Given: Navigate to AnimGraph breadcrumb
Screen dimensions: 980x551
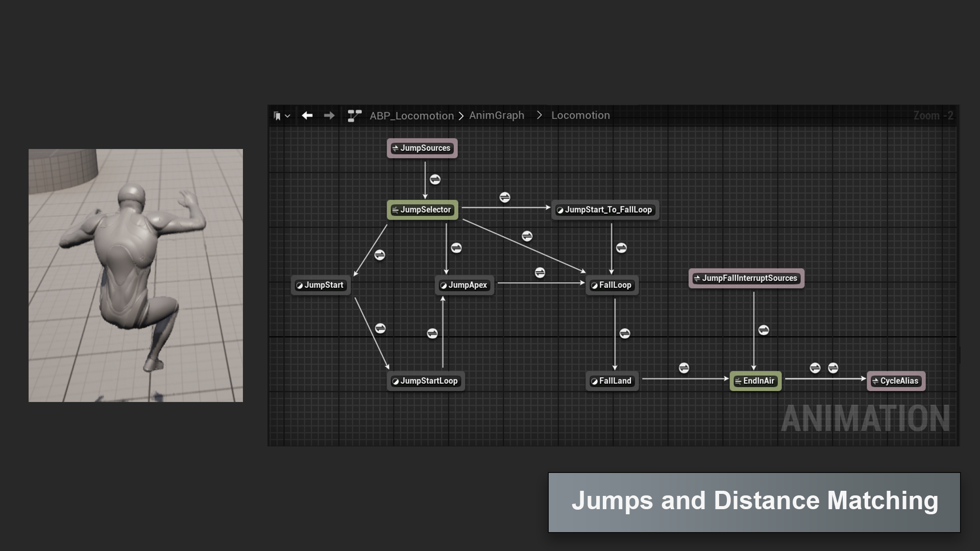Looking at the screenshot, I should click(496, 115).
